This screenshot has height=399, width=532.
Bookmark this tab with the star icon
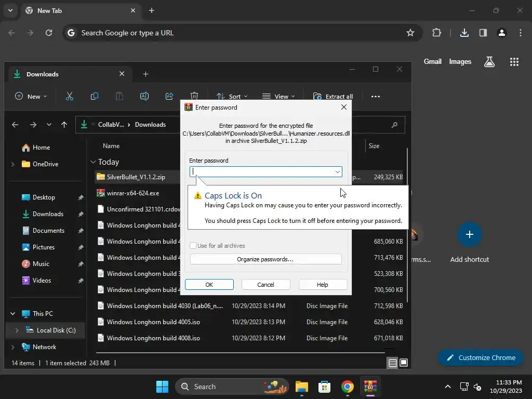click(410, 33)
